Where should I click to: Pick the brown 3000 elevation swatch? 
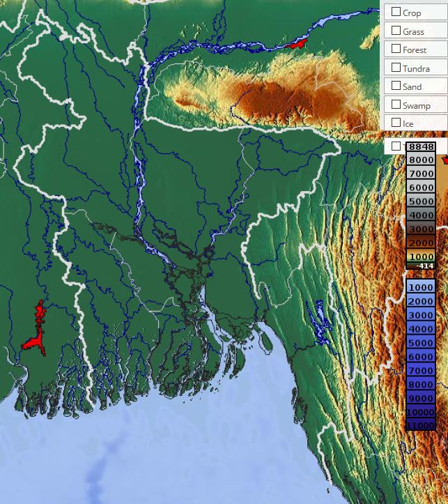coord(421,229)
